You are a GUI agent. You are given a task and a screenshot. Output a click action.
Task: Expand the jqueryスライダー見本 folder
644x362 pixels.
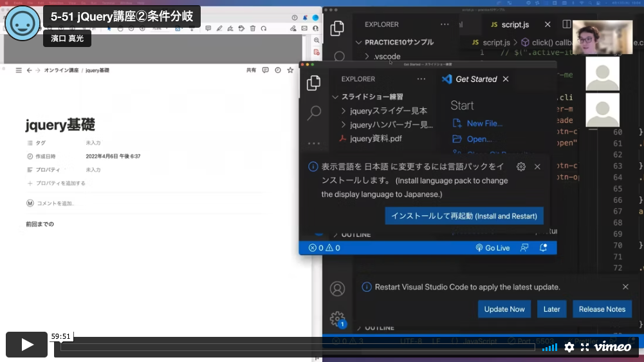tap(389, 111)
